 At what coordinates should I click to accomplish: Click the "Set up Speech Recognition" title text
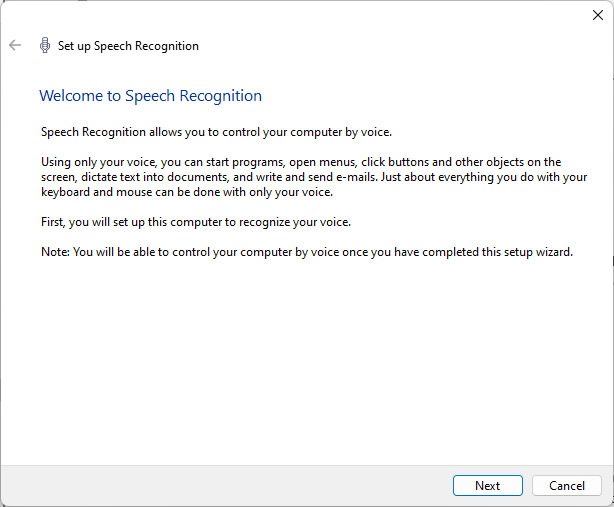pyautogui.click(x=128, y=46)
